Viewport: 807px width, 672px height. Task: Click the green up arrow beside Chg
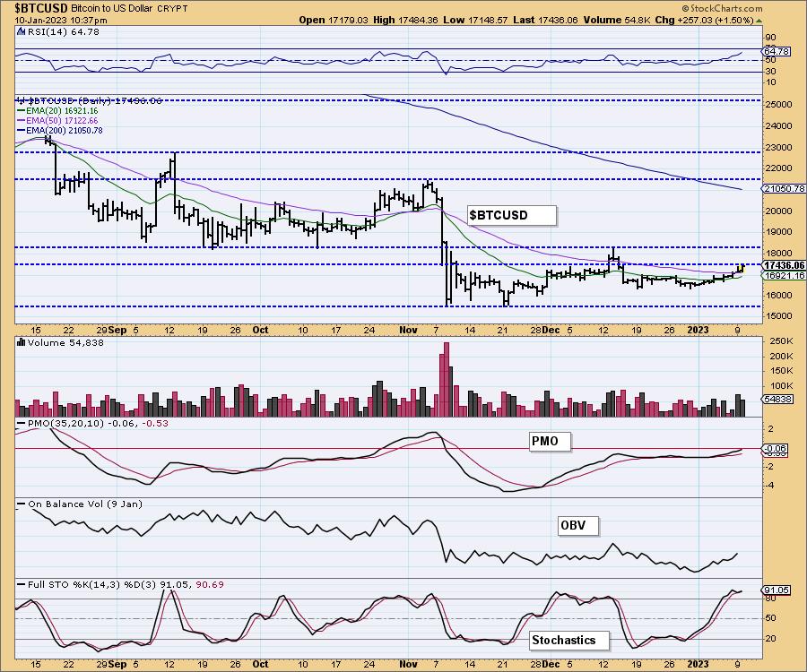(759, 21)
